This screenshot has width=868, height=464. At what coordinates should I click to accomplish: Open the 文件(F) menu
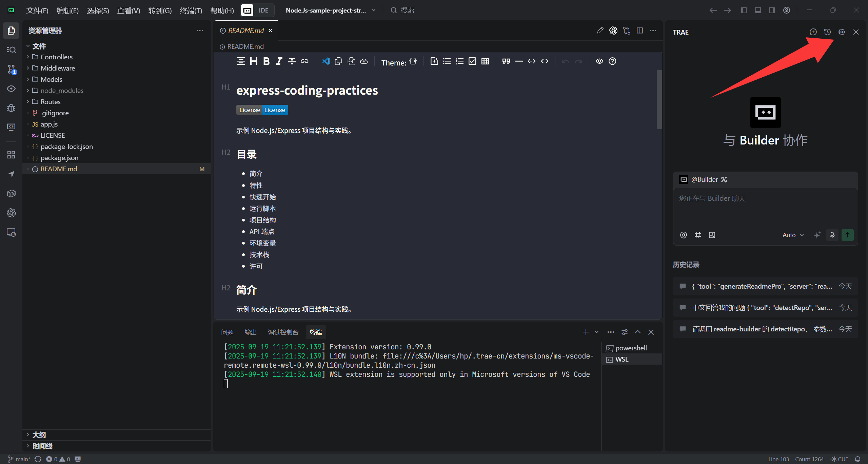tap(37, 11)
